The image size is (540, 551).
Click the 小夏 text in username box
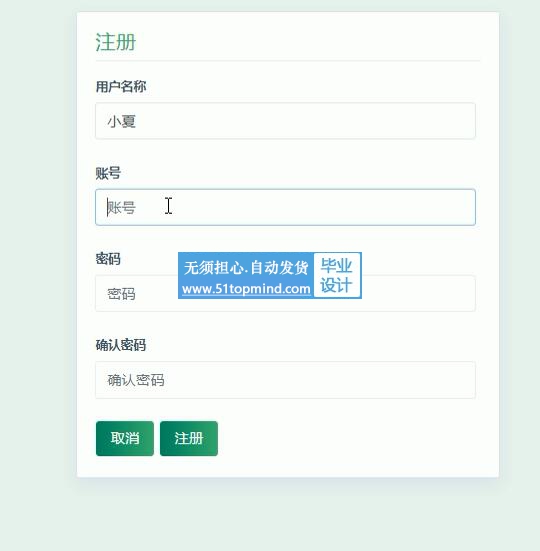tap(122, 122)
